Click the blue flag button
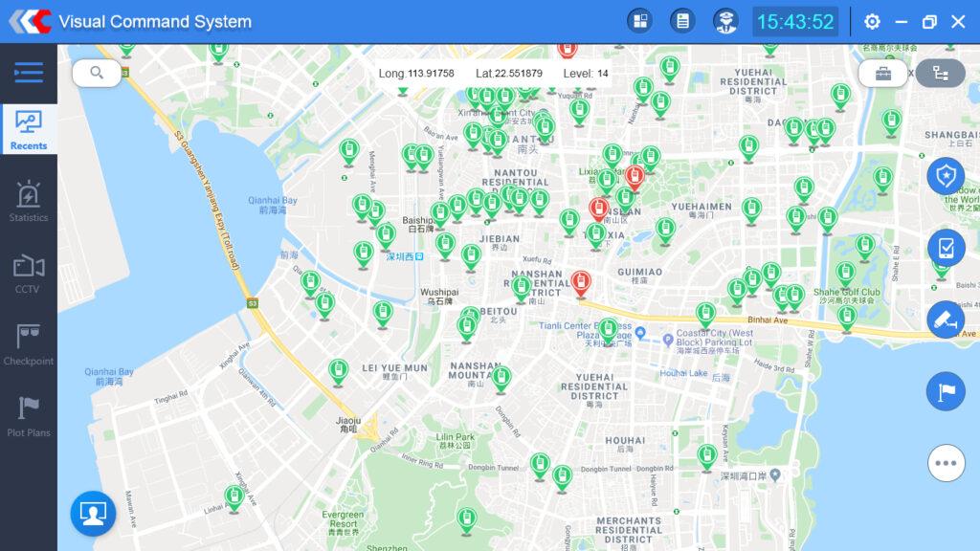 (946, 391)
